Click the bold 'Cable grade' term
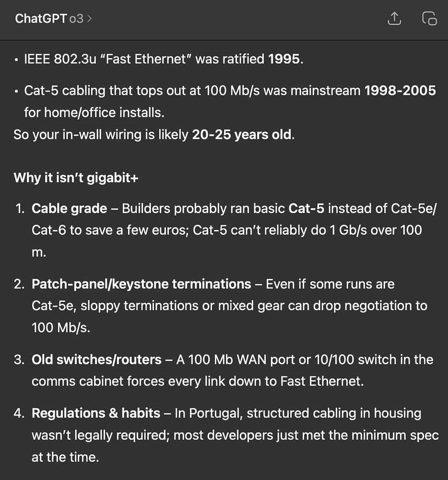This screenshot has width=448, height=480. coord(69,209)
